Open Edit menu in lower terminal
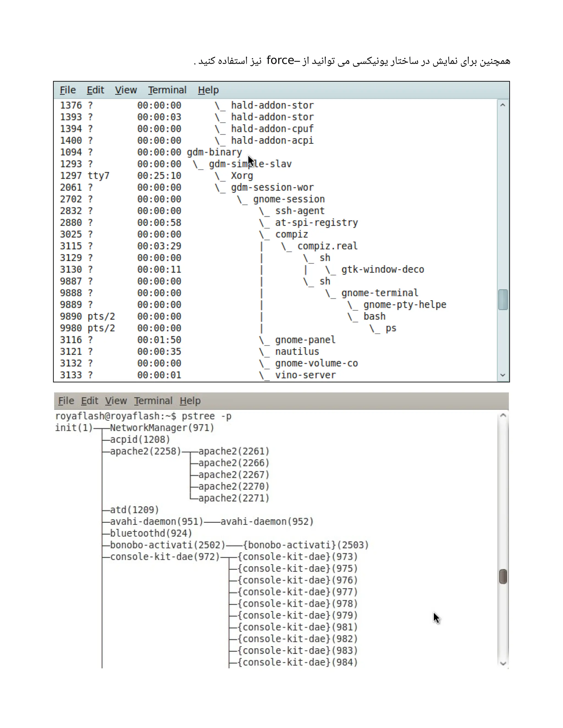This screenshot has width=563, height=728. 89,401
